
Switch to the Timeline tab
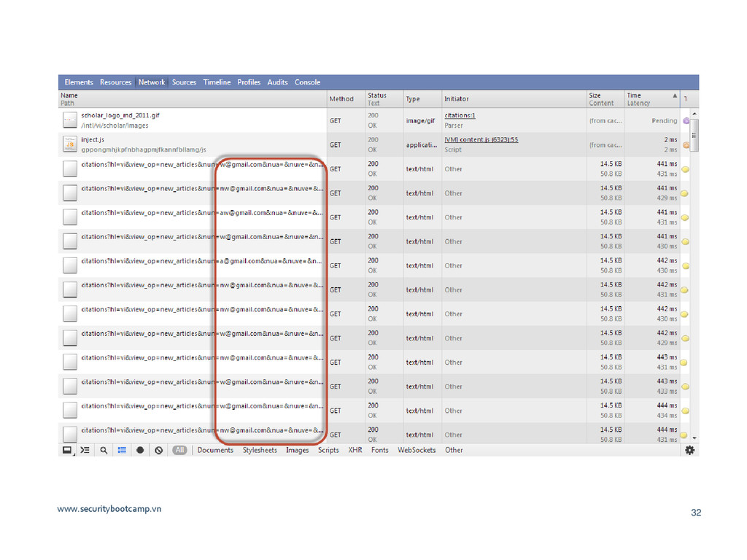[217, 82]
